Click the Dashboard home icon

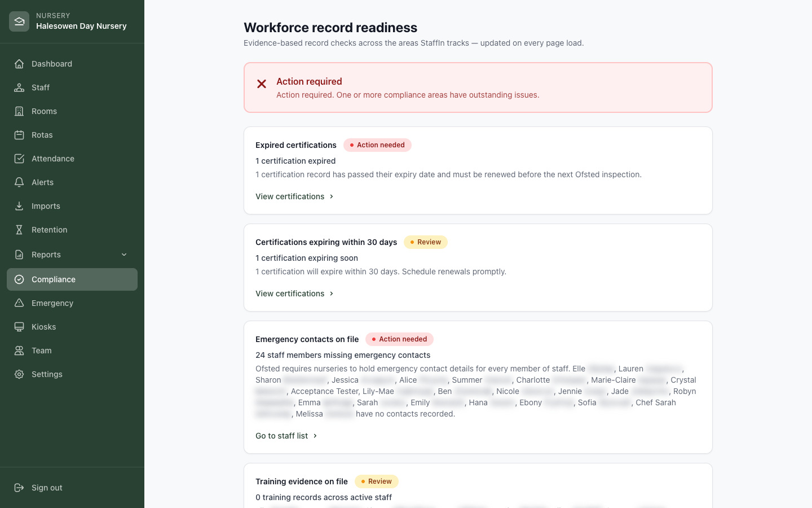point(19,64)
